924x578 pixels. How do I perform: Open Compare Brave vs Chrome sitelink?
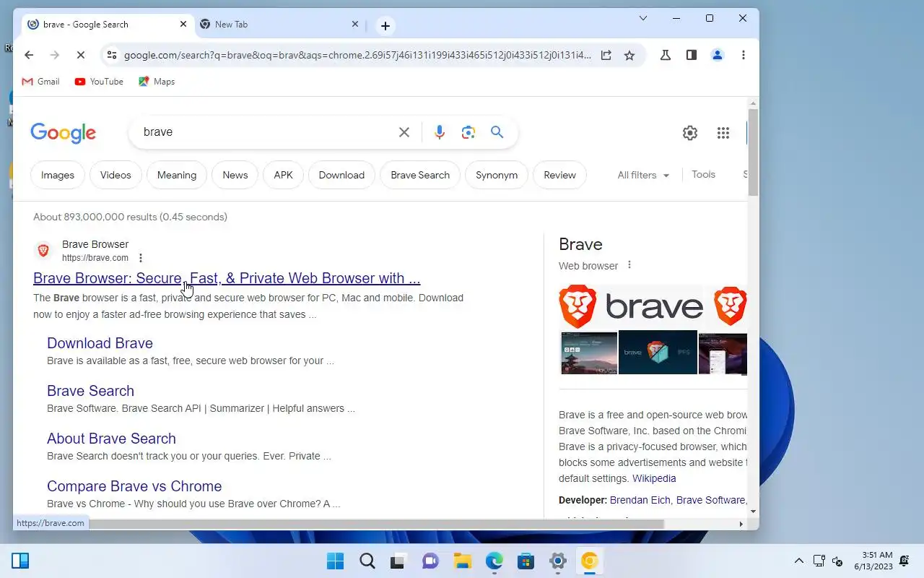134,486
